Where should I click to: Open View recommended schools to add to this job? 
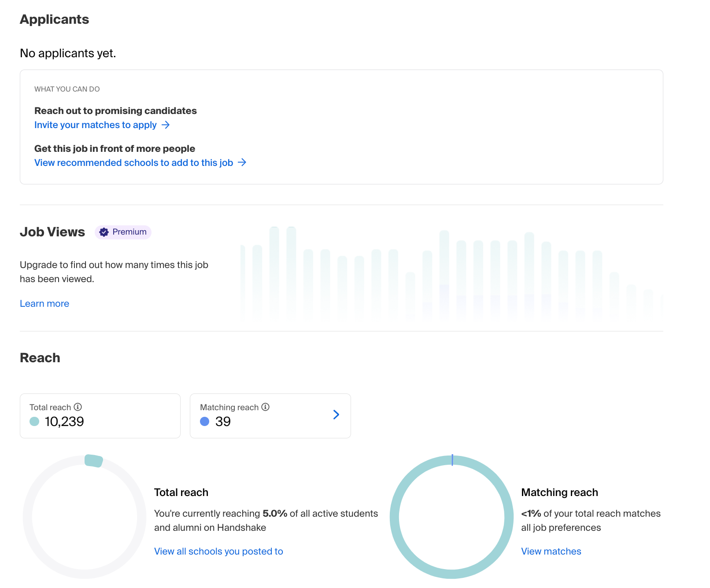pyautogui.click(x=133, y=162)
